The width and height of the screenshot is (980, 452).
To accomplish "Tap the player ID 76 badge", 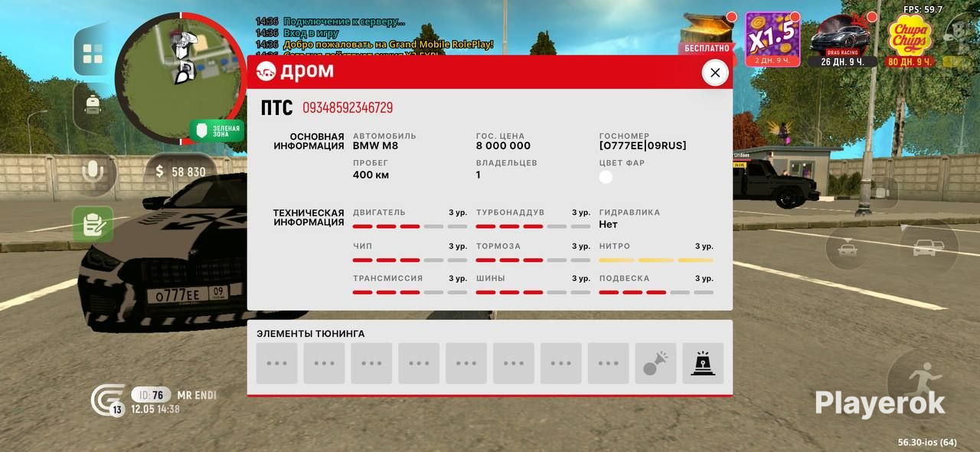I will tap(151, 395).
